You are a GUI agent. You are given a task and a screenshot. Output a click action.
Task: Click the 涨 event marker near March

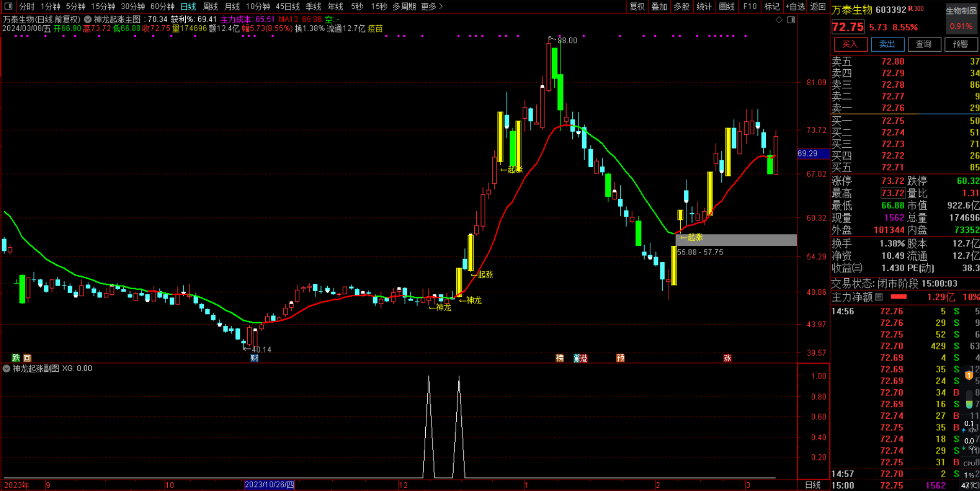(x=727, y=358)
